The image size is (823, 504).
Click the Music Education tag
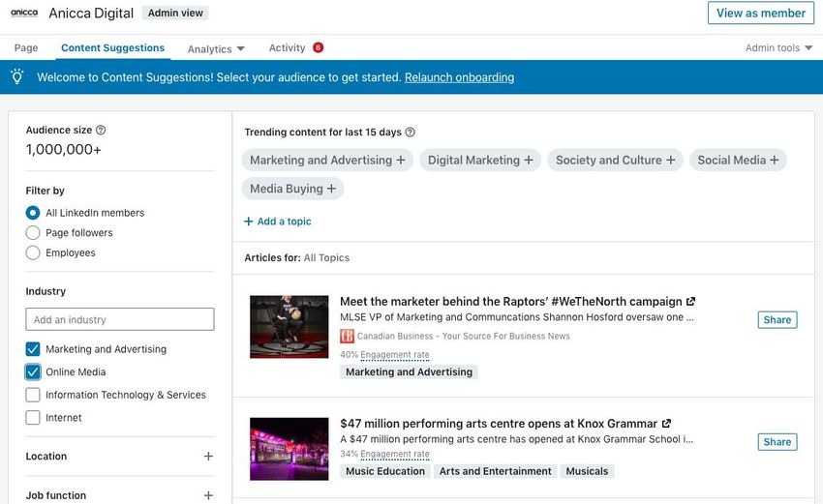point(385,471)
